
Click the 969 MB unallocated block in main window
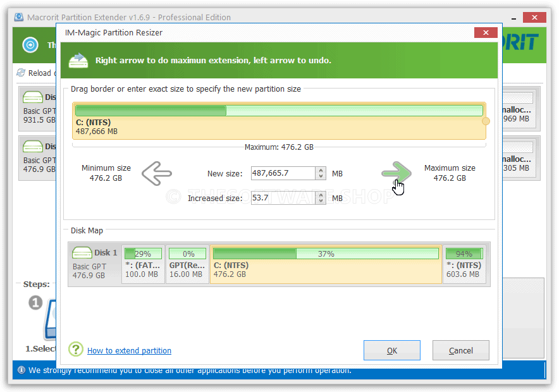[x=519, y=109]
